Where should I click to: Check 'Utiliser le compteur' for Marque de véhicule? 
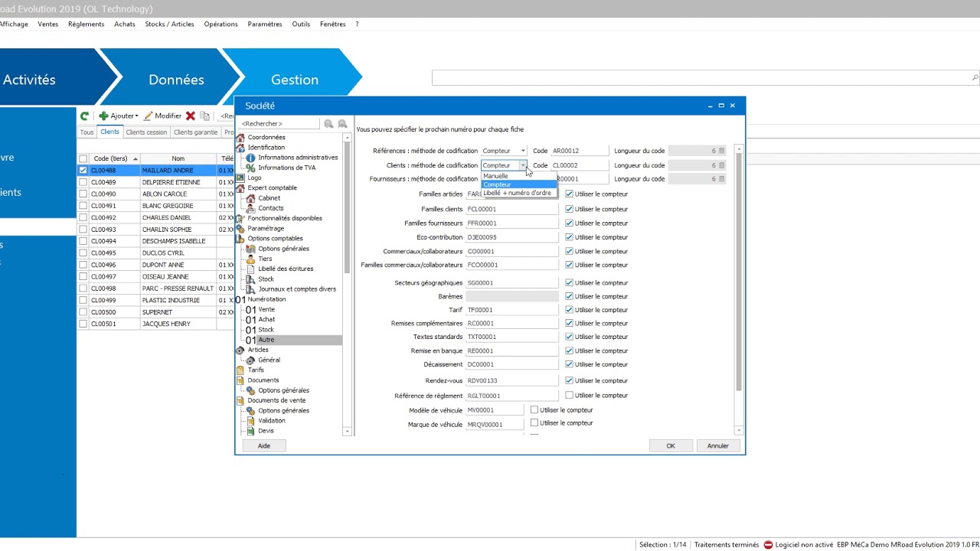click(x=534, y=423)
